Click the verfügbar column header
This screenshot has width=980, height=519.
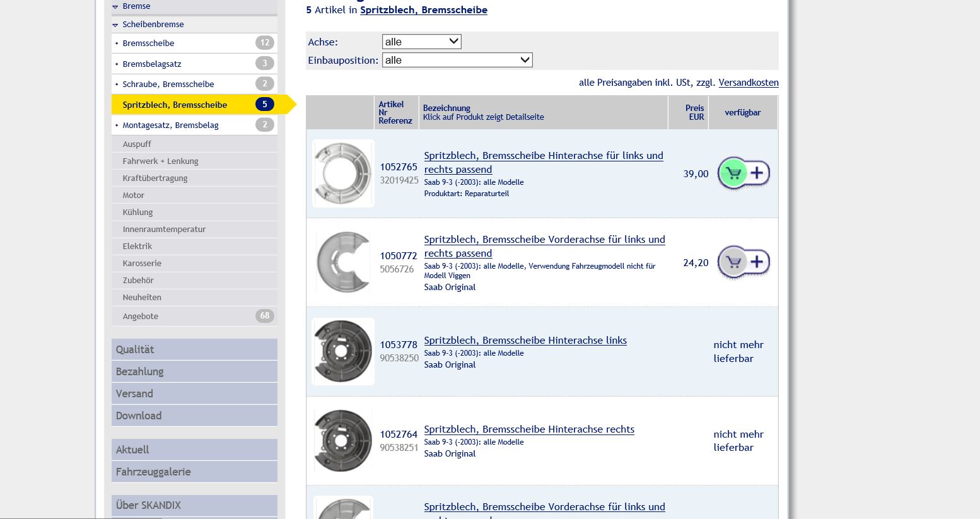tap(743, 112)
